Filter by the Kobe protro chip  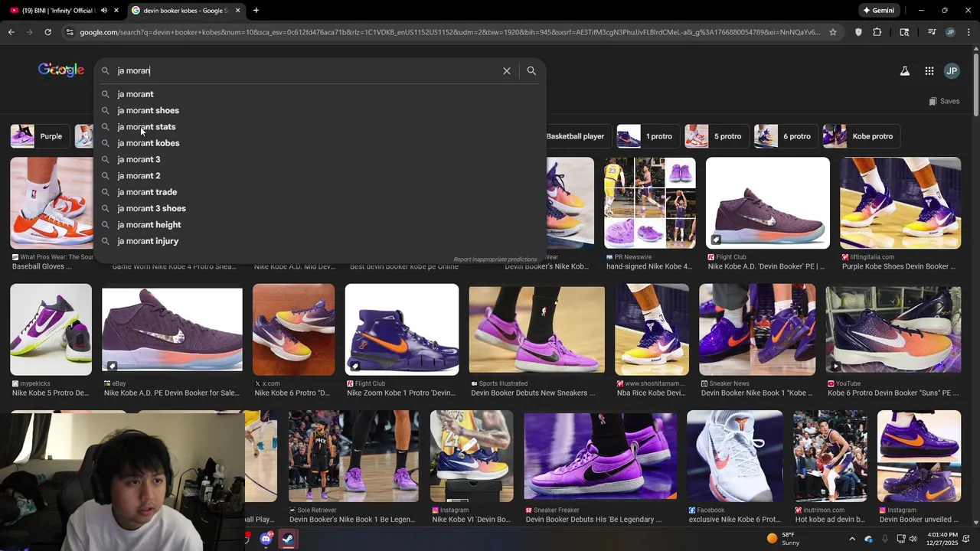click(x=861, y=136)
